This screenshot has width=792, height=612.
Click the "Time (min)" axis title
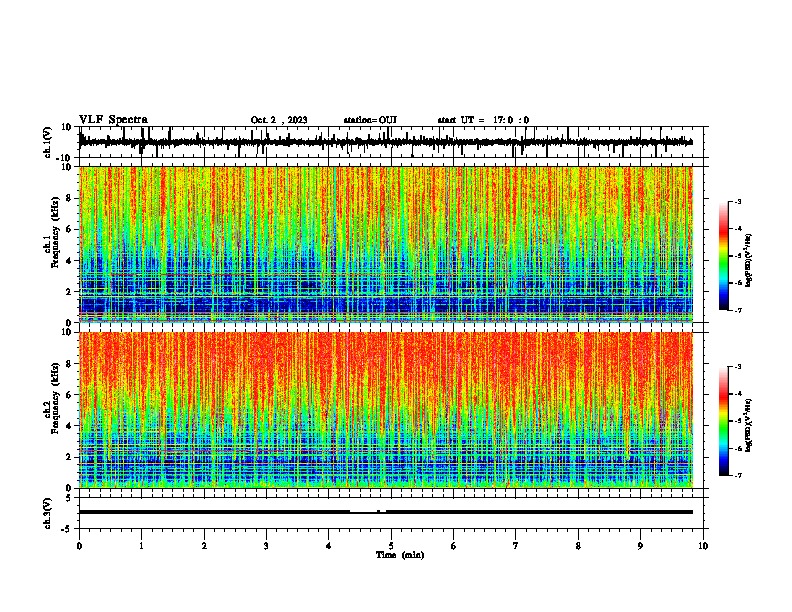[x=400, y=555]
